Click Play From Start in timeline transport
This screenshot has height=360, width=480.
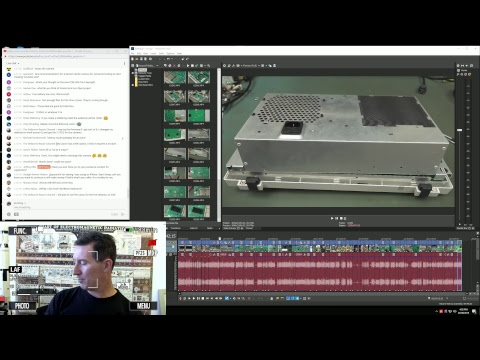tap(190, 298)
